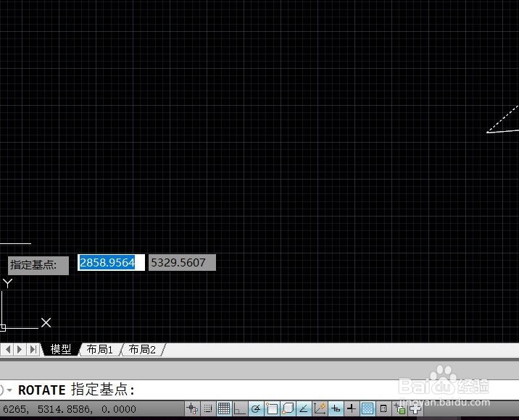Toggle Snap Mode status bar icon
Screen dimensions: 519x420
pos(208,409)
